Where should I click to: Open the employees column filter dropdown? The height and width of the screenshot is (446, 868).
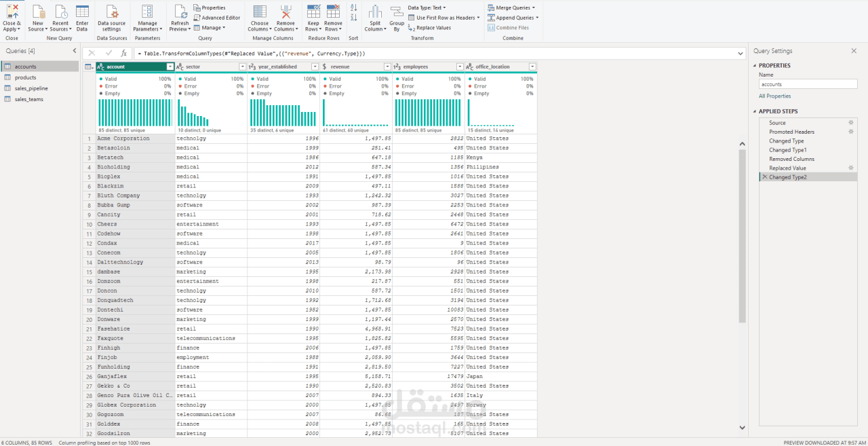point(460,67)
